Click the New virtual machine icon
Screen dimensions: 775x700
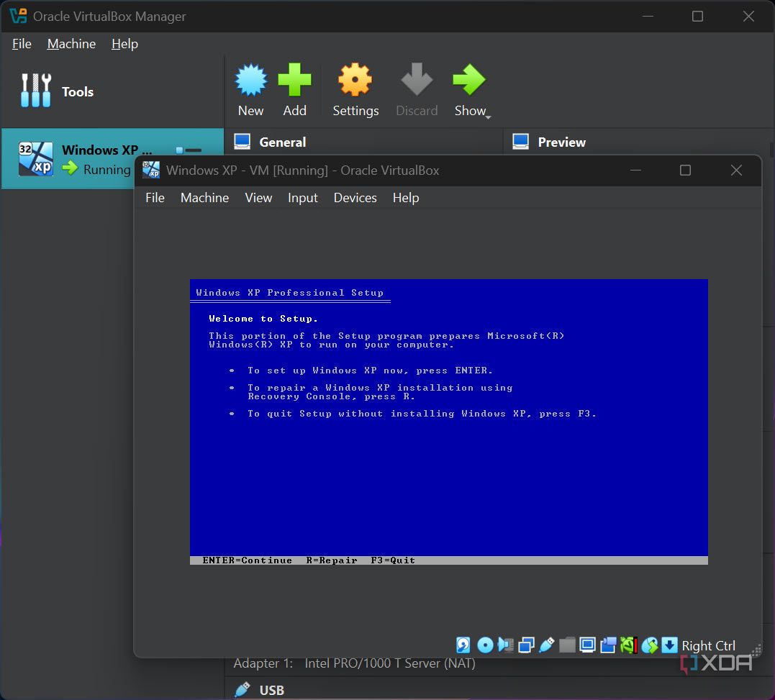click(250, 80)
